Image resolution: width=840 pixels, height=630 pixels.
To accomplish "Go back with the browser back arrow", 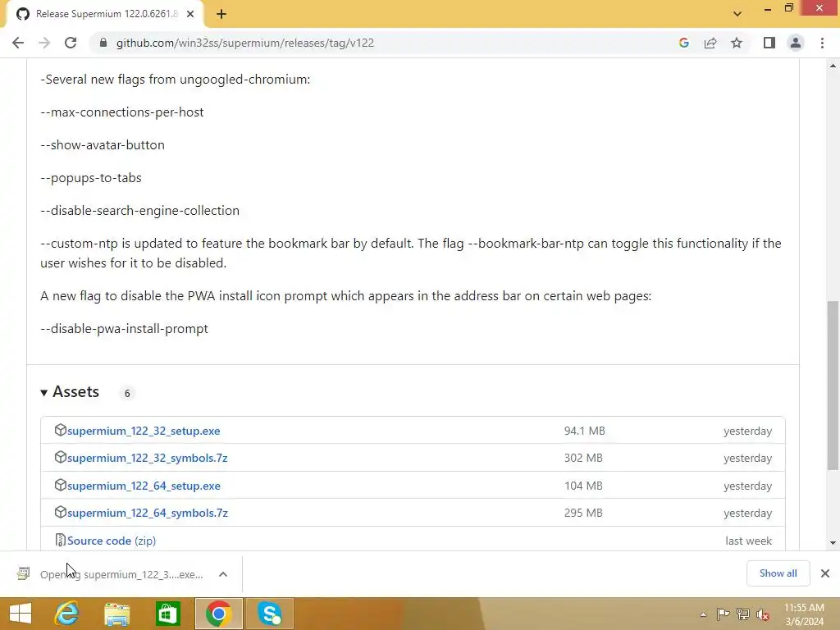I will tap(18, 43).
